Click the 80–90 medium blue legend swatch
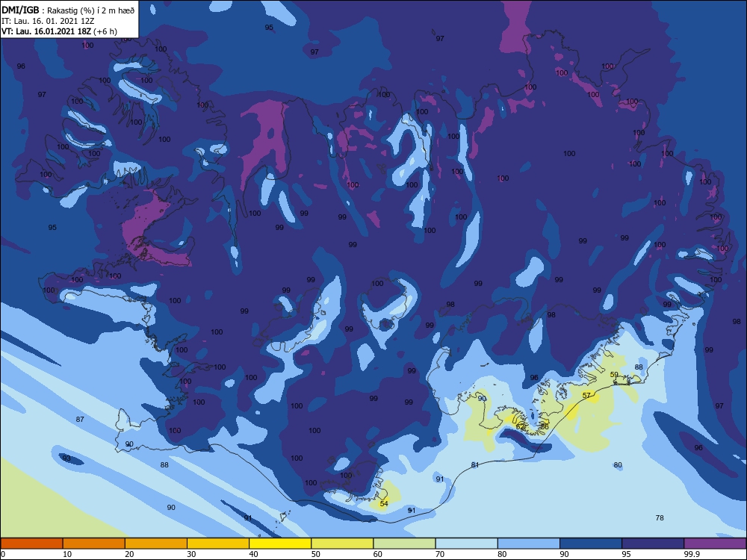The image size is (747, 560). coord(528,544)
